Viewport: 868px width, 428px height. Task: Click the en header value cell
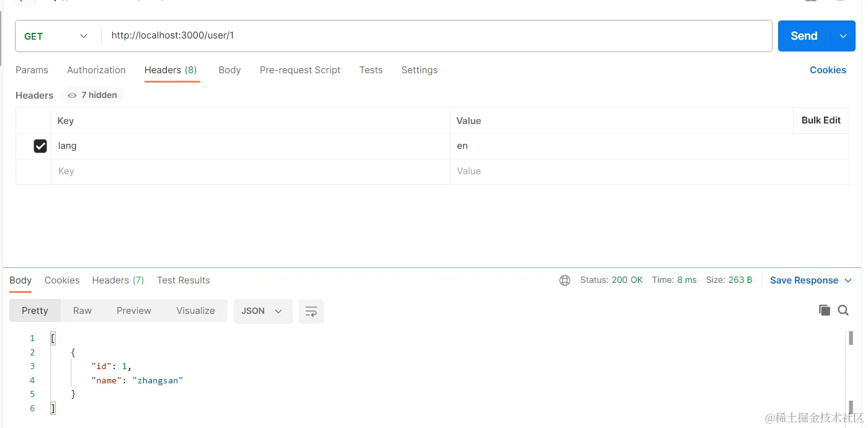click(649, 146)
